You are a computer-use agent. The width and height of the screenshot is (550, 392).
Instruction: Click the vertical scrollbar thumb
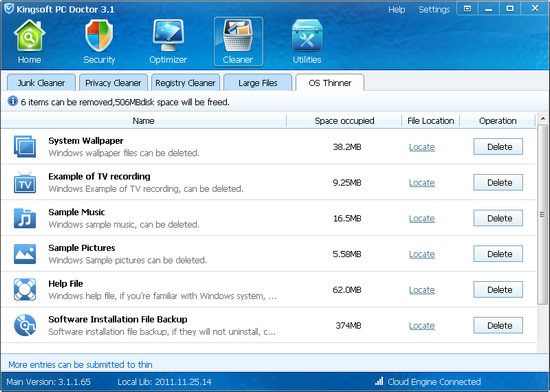543,214
